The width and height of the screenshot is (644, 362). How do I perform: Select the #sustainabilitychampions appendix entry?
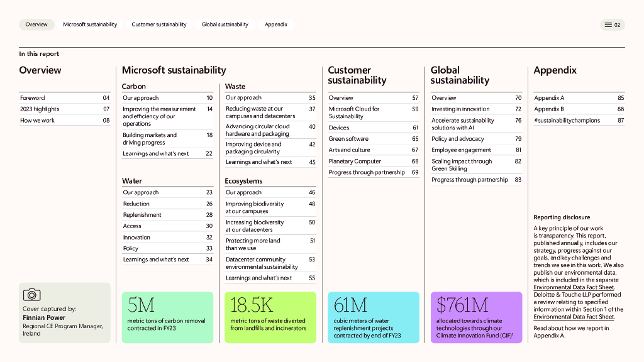(567, 121)
